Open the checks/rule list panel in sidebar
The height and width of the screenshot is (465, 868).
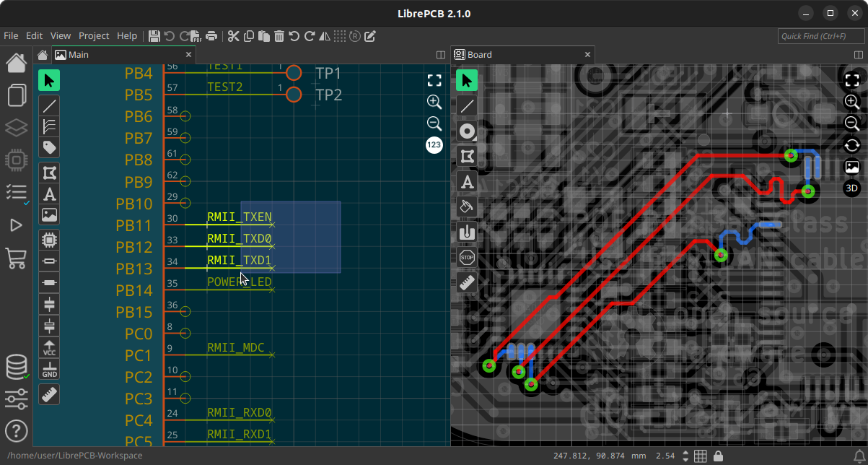[x=17, y=193]
